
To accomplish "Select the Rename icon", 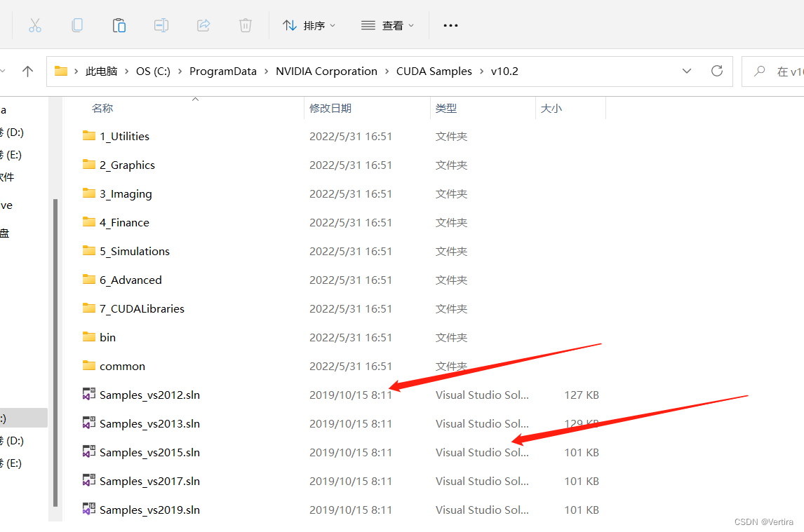I will point(161,25).
